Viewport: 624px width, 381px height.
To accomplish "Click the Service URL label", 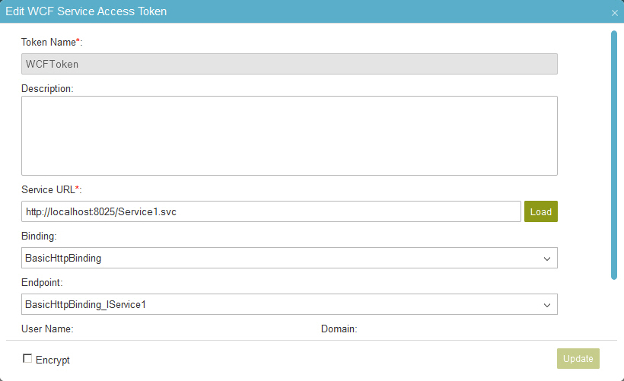I will 51,190.
